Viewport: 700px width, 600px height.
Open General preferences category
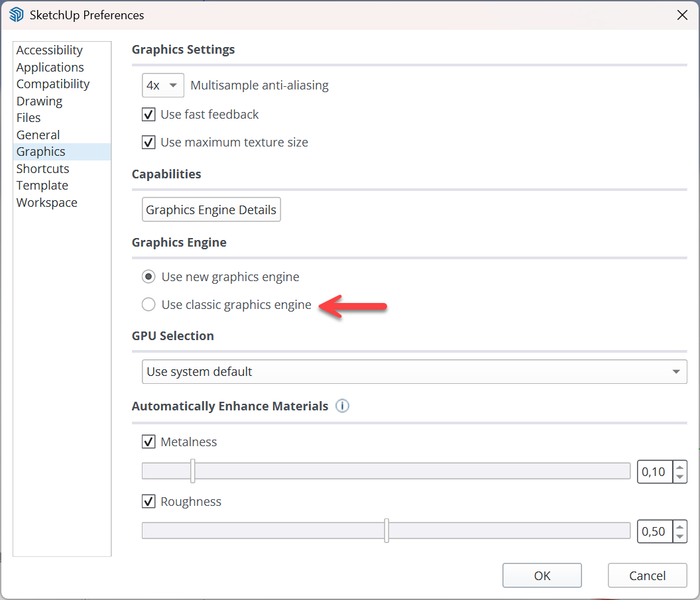click(x=62, y=135)
